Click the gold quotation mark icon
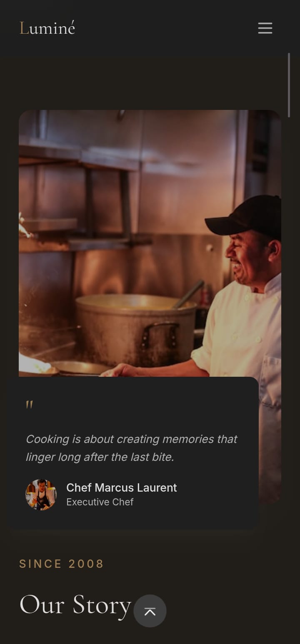Image resolution: width=300 pixels, height=644 pixels. pyautogui.click(x=29, y=405)
